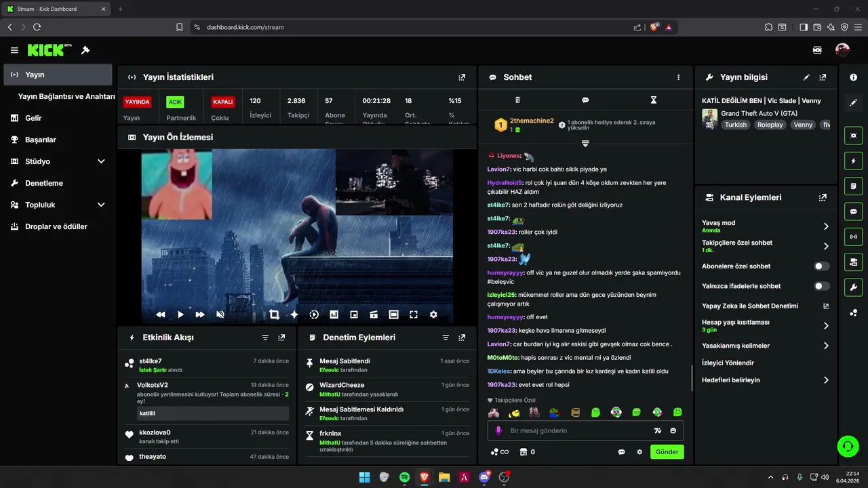Toggle Yalnızca ifadelerle sohbet switch
Screen dimensions: 868x488
tap(822, 286)
